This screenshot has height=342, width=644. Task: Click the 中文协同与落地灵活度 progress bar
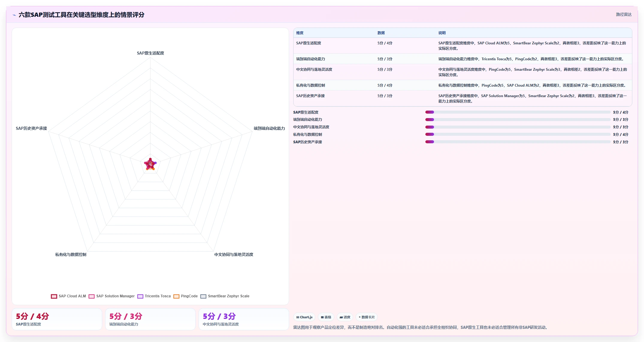click(518, 127)
